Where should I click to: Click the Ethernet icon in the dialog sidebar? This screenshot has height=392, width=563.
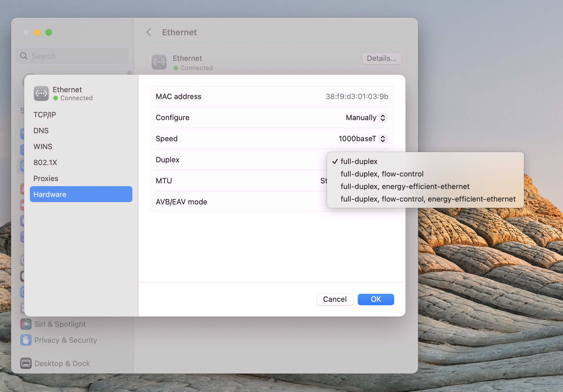click(x=41, y=93)
